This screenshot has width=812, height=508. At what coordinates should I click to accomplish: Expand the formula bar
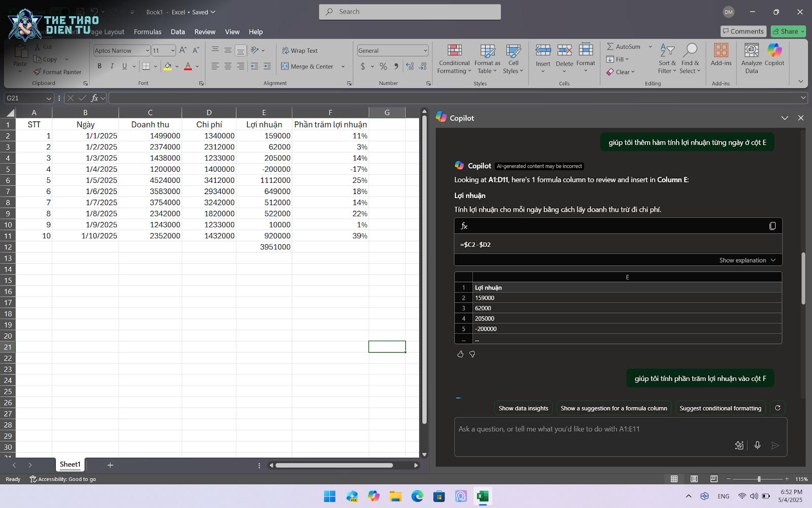tap(803, 98)
